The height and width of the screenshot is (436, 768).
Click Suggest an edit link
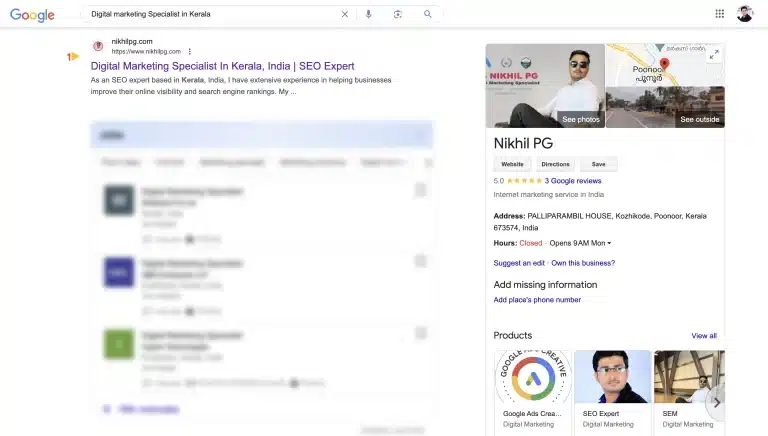519,263
